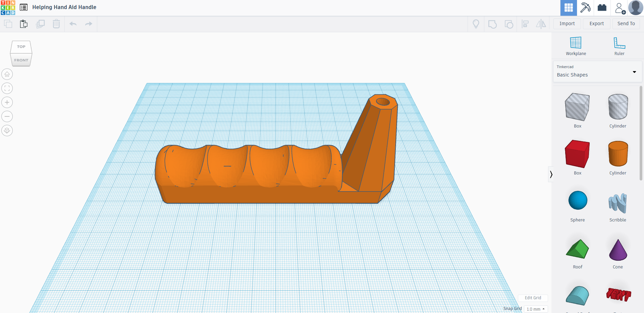Click the Mirror tool icon
Image resolution: width=644 pixels, height=313 pixels.
click(541, 24)
